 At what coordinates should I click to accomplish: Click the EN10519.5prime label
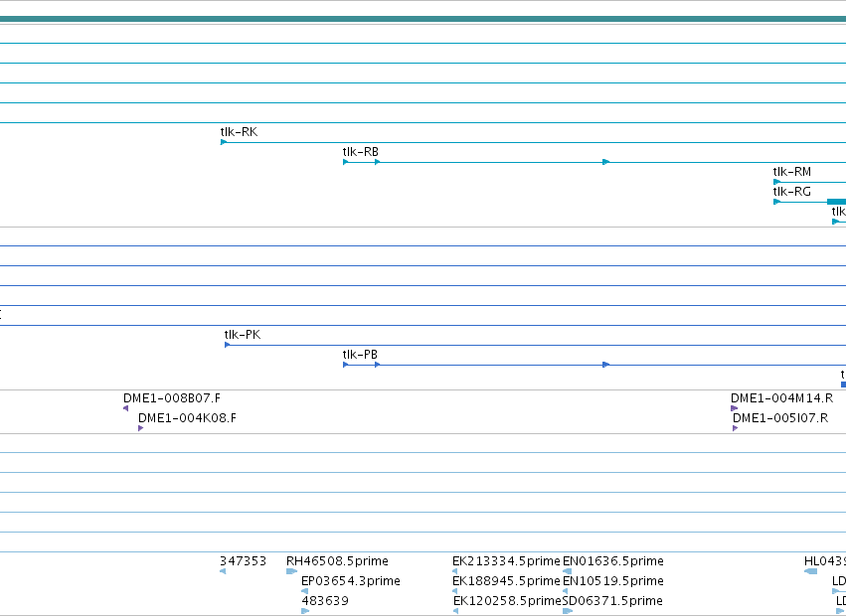click(x=613, y=581)
